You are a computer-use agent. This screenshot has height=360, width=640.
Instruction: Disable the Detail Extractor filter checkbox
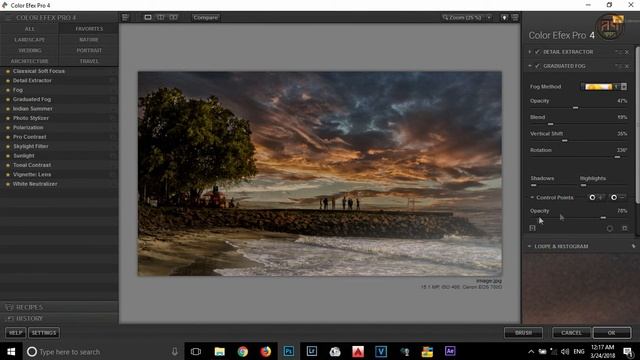(537, 52)
